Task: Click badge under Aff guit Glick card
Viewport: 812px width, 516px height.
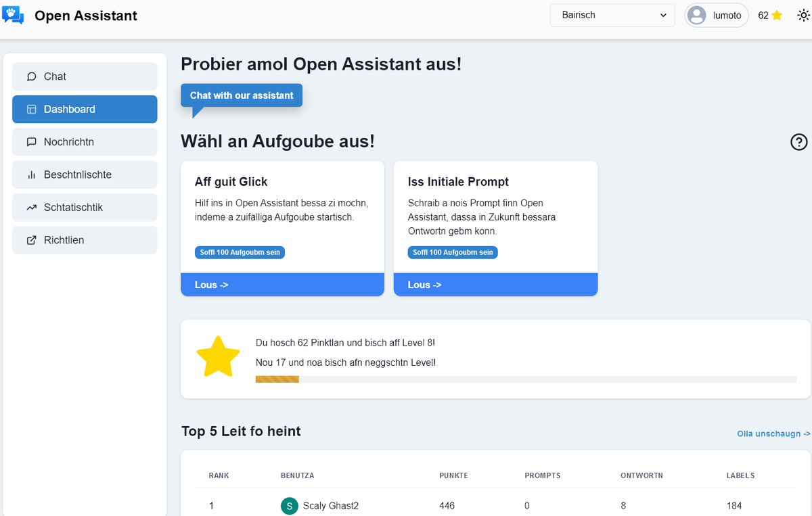Action: [240, 252]
